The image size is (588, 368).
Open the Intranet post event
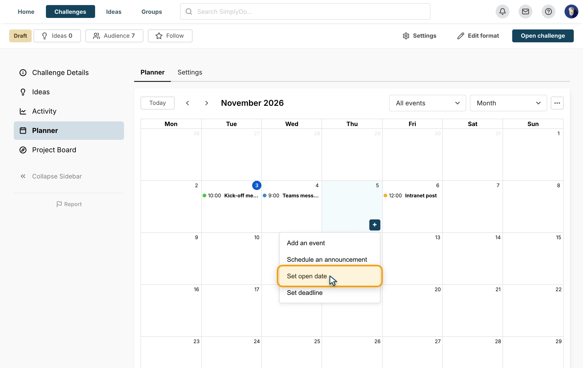pos(411,195)
